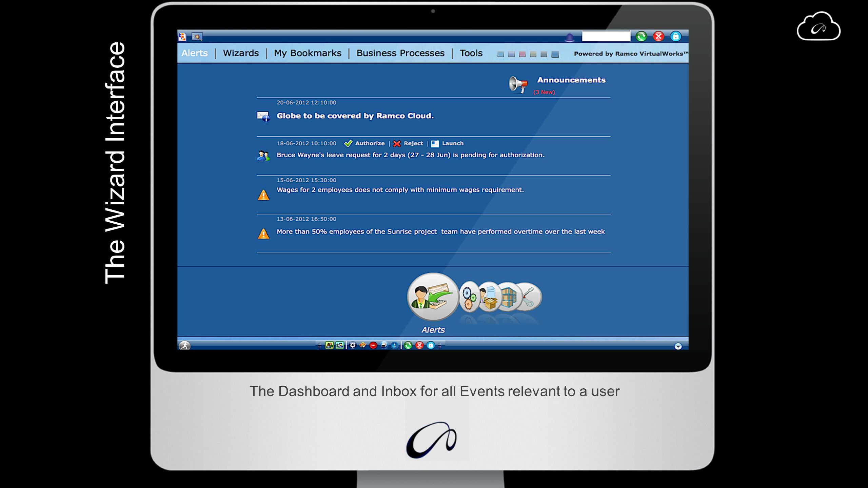Open the Announcements link
Image resolution: width=868 pixels, height=488 pixels.
(571, 80)
